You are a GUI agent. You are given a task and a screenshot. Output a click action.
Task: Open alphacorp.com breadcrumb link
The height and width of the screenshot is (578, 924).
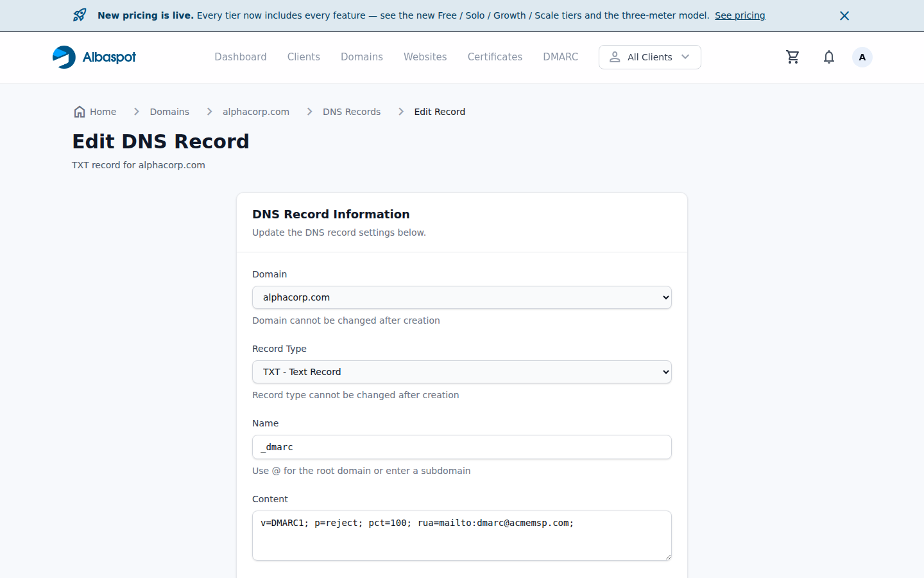[x=256, y=112]
